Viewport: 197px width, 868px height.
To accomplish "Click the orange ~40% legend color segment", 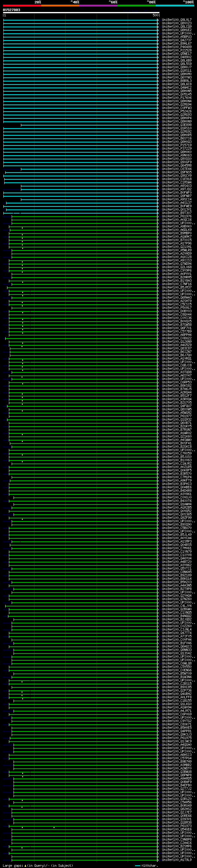I will point(60,6).
